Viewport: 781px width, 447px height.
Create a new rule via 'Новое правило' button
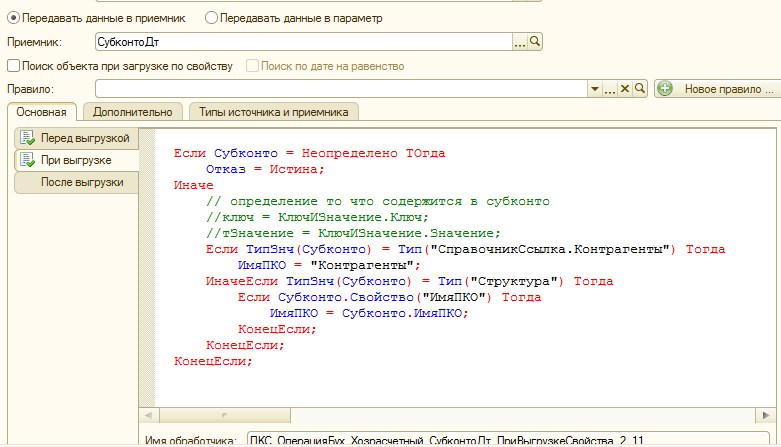tap(718, 89)
